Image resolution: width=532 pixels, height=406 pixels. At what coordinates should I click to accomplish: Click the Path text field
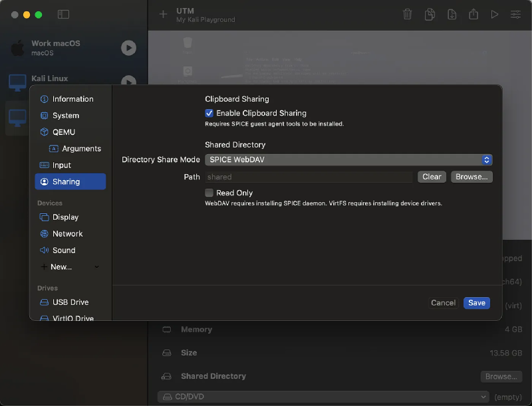(309, 177)
